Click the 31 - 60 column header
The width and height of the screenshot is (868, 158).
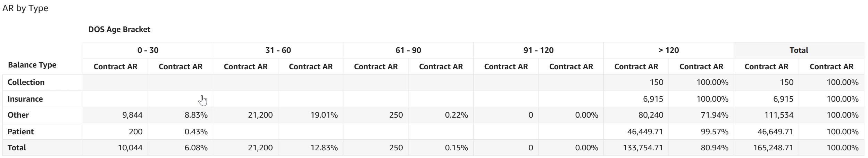point(278,50)
